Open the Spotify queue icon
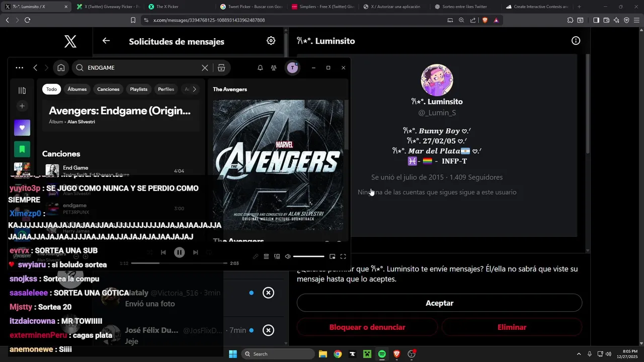Viewport: 644px width, 362px height. (x=266, y=256)
